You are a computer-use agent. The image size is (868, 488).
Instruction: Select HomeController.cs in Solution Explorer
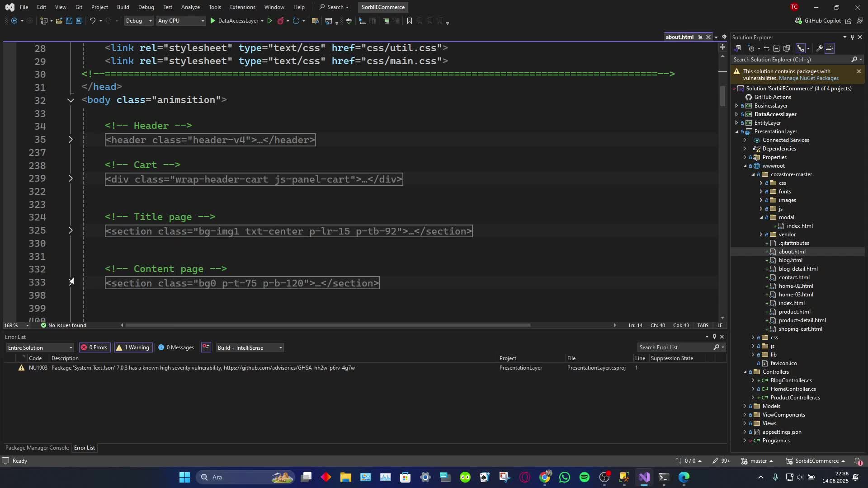point(793,389)
